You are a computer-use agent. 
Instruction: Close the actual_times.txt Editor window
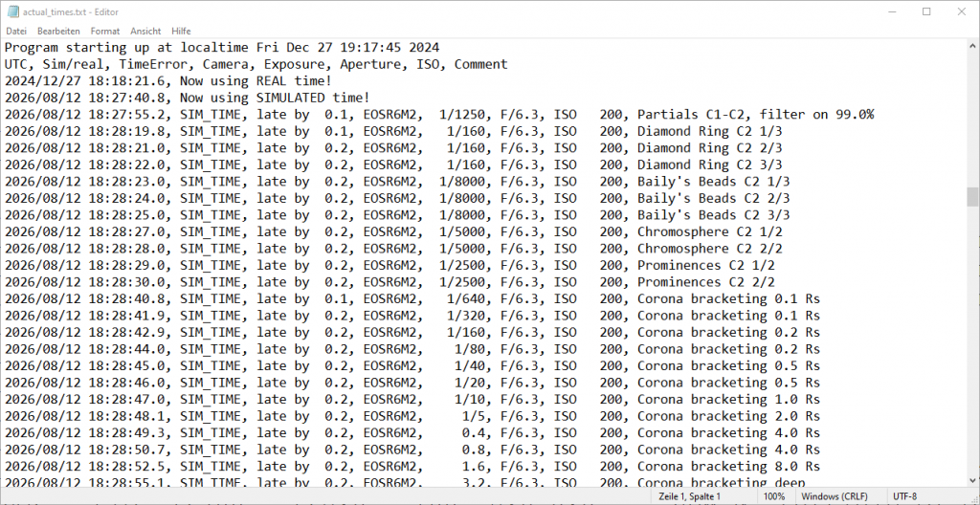(961, 11)
